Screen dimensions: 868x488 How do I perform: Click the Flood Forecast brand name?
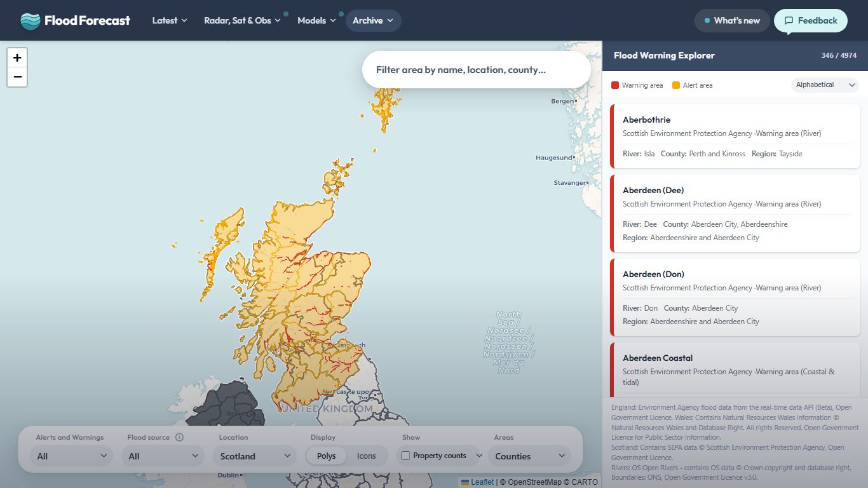click(x=88, y=21)
